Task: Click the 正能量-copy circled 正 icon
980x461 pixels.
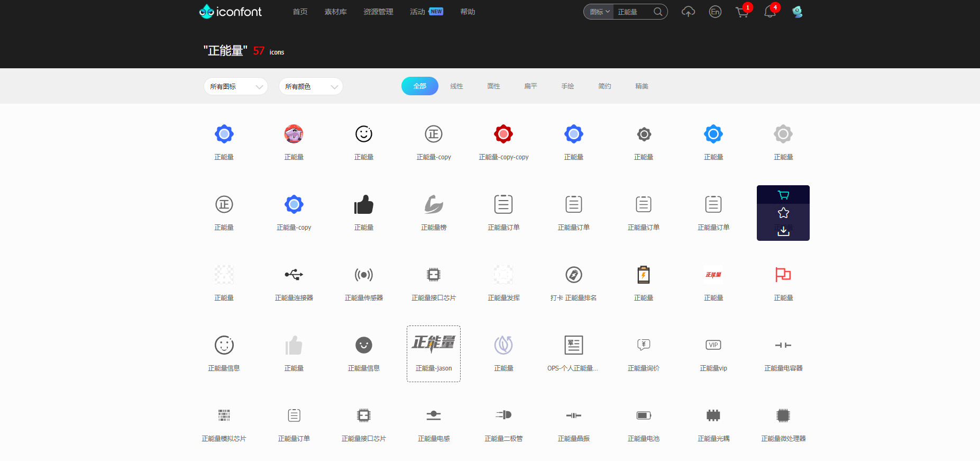Action: tap(434, 134)
